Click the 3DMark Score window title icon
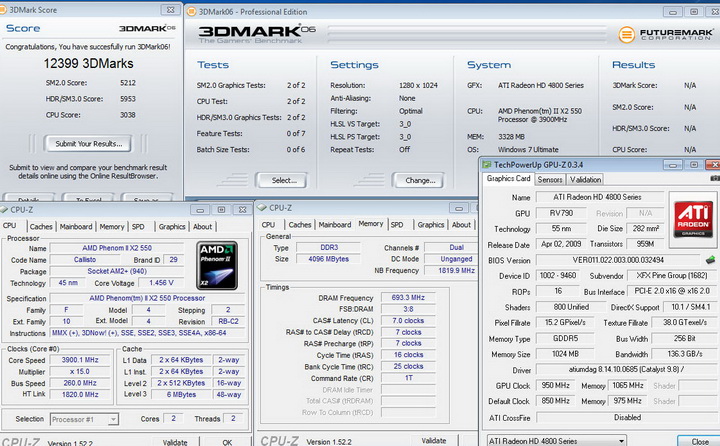 pyautogui.click(x=3, y=9)
